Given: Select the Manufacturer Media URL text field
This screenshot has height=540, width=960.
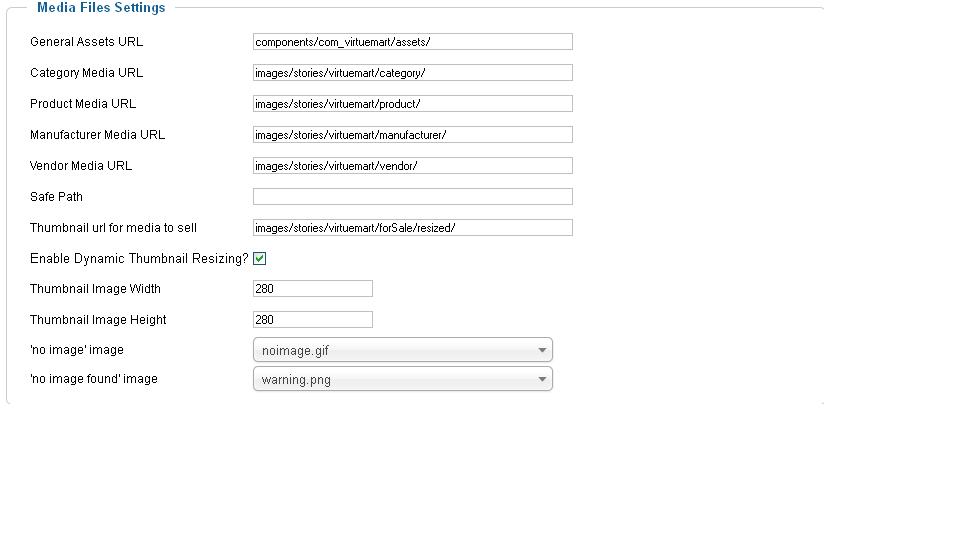Looking at the screenshot, I should pos(412,135).
